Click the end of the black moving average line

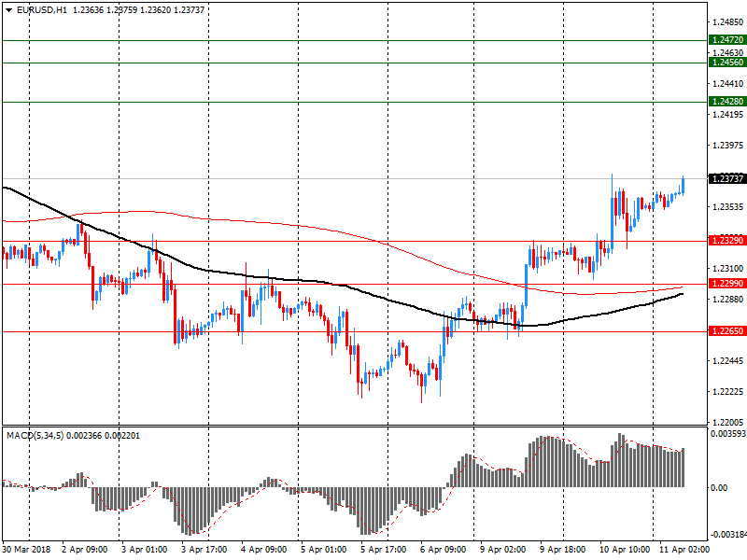click(x=683, y=294)
